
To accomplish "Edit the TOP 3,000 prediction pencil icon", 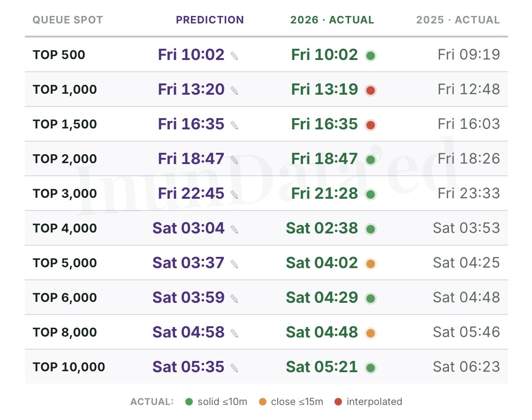I will click(234, 195).
